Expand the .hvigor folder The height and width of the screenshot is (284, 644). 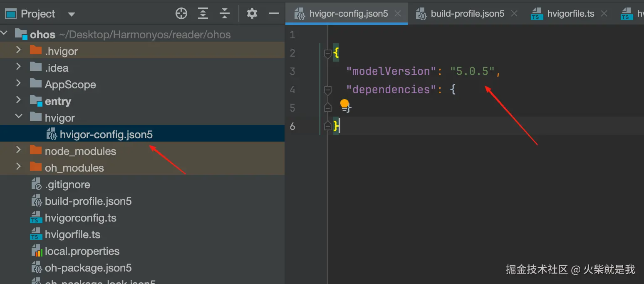pos(18,50)
